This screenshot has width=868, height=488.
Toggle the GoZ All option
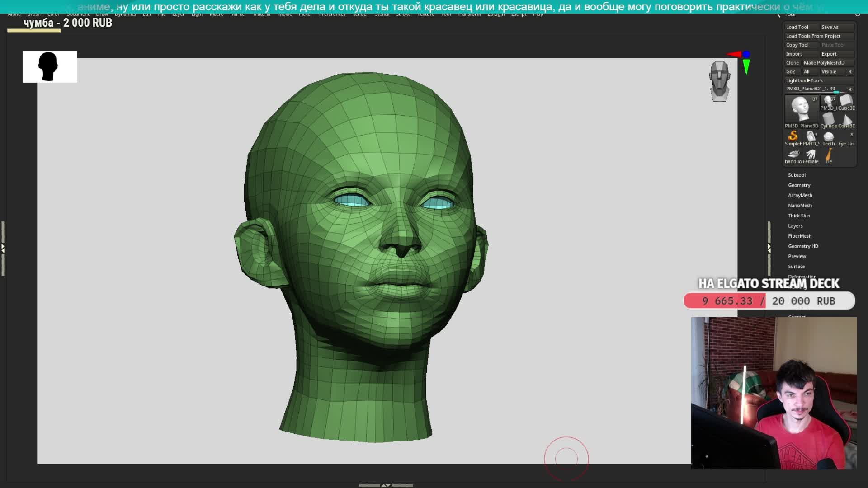pos(807,72)
